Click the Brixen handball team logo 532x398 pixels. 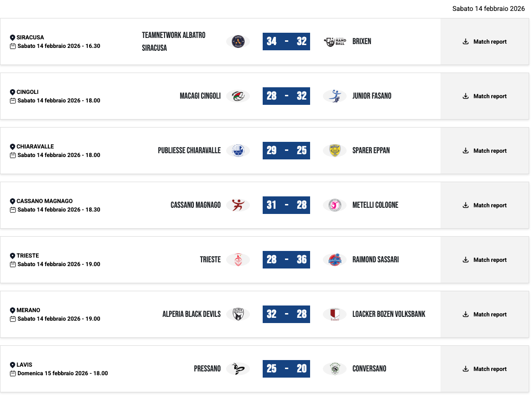(x=335, y=42)
